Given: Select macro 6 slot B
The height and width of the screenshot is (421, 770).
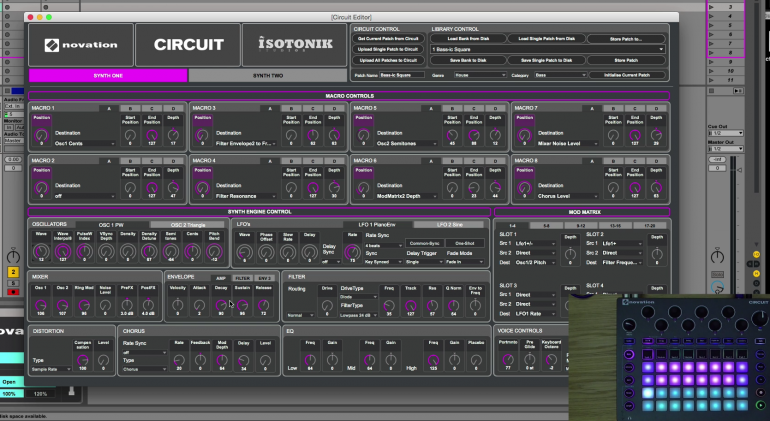Looking at the screenshot, I should coord(452,161).
